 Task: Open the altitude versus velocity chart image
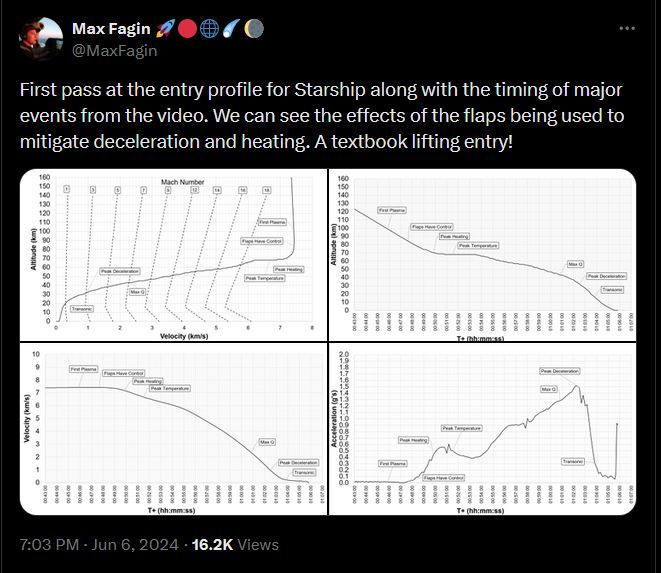173,254
